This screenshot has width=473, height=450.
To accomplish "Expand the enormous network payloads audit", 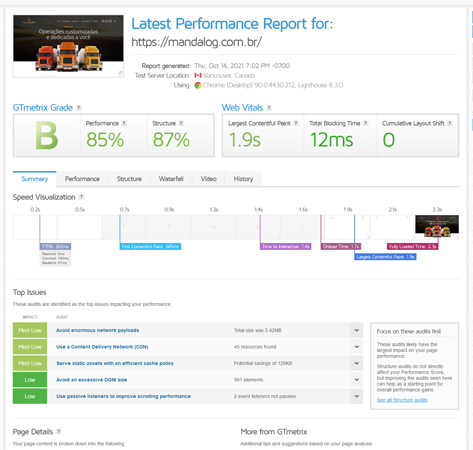I will [x=356, y=330].
